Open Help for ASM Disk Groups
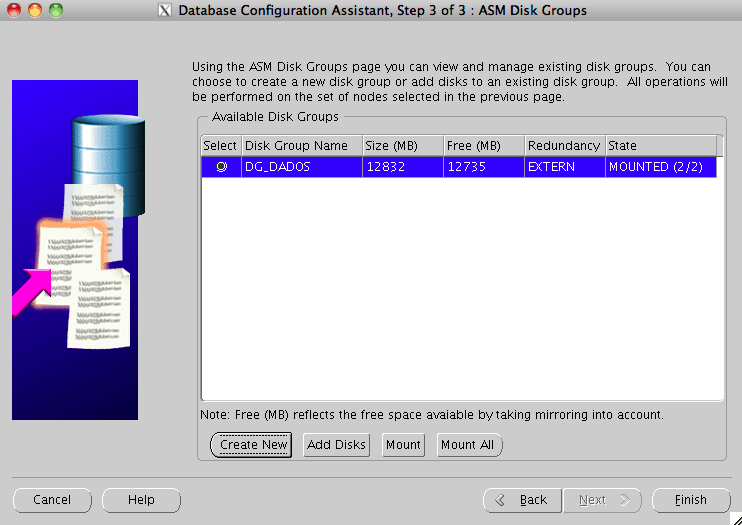 pyautogui.click(x=141, y=500)
